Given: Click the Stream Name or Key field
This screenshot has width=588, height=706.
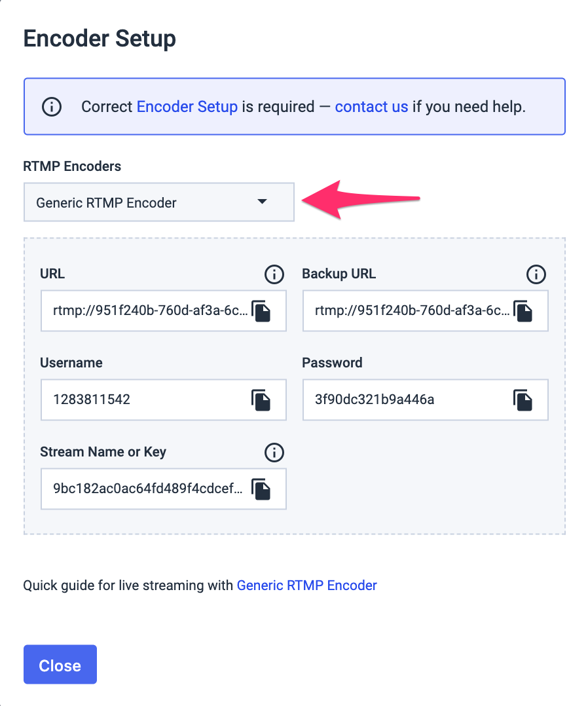Looking at the screenshot, I should point(147,489).
